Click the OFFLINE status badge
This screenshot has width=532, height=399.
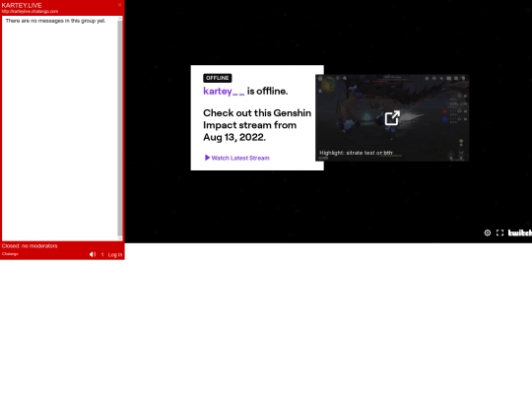218,78
